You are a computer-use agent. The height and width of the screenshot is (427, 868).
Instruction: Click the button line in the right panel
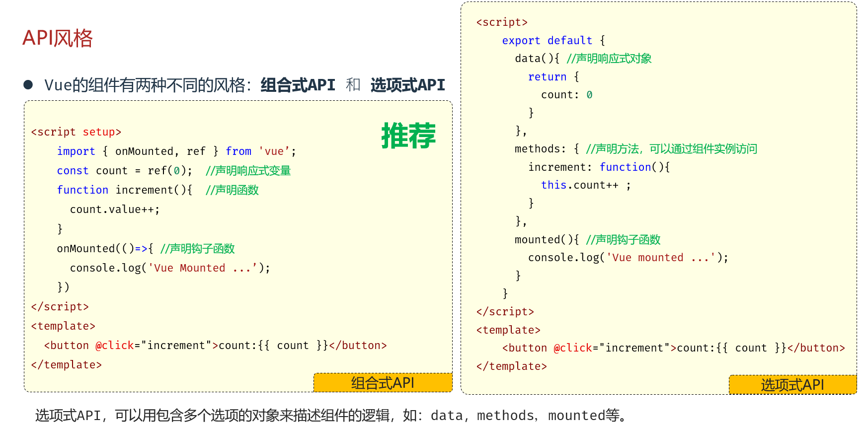coord(674,348)
